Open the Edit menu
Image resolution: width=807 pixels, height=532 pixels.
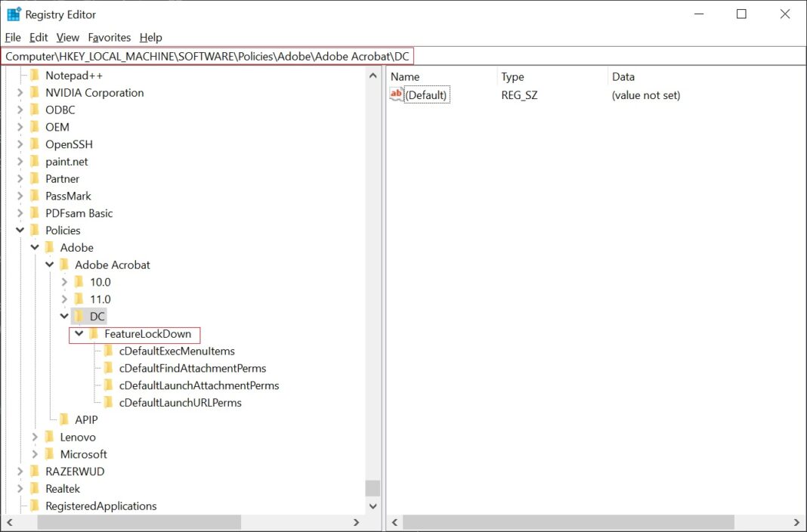coord(39,37)
